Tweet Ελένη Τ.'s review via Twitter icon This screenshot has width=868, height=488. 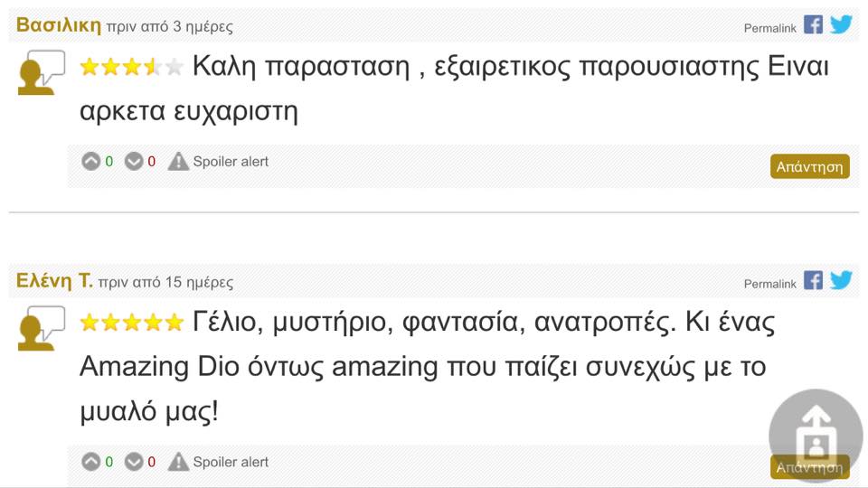[x=842, y=280]
